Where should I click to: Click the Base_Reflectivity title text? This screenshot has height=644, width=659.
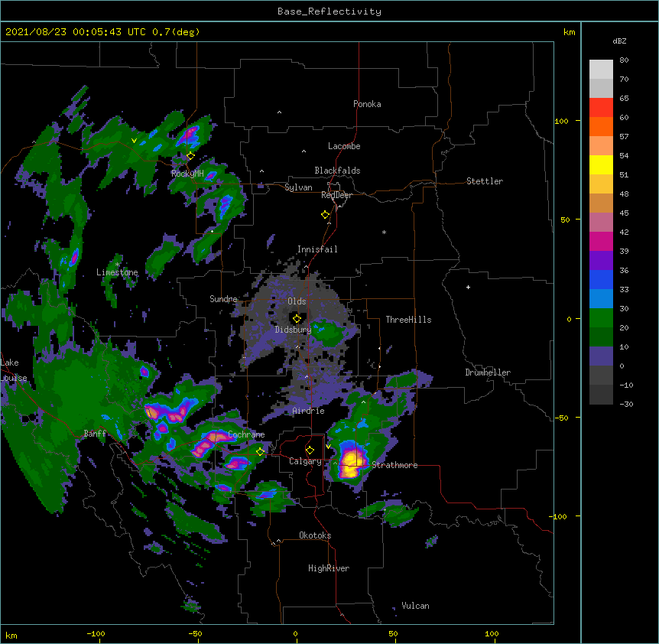pyautogui.click(x=329, y=11)
